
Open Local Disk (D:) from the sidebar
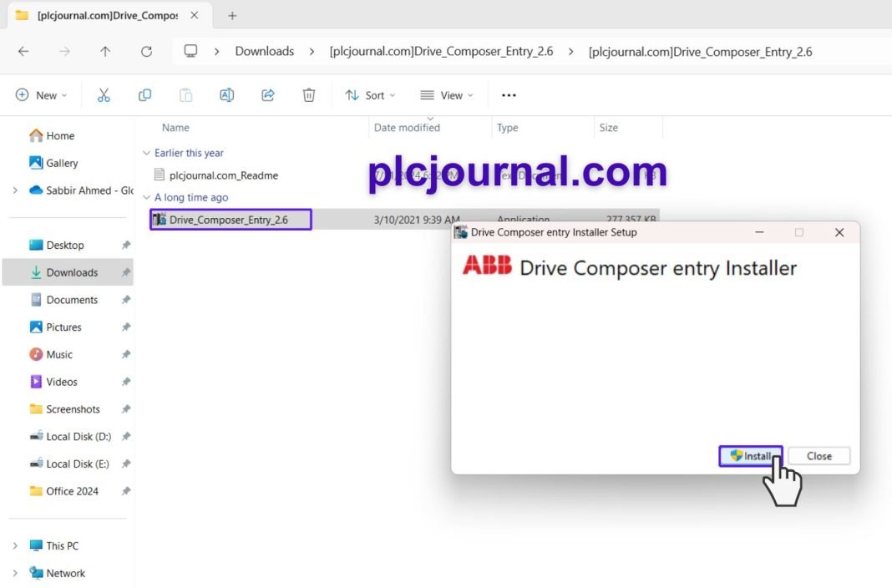point(78,436)
